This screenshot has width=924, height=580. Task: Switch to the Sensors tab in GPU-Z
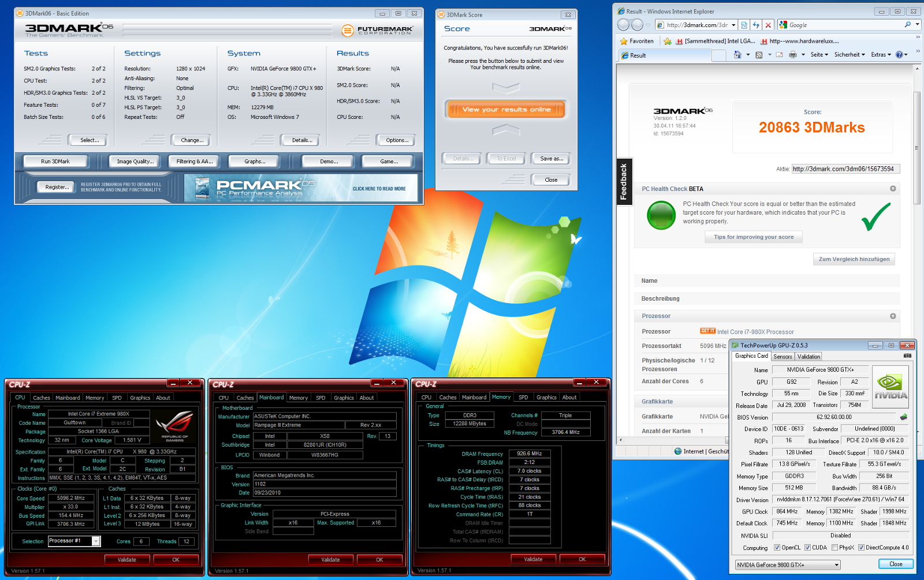(x=783, y=357)
